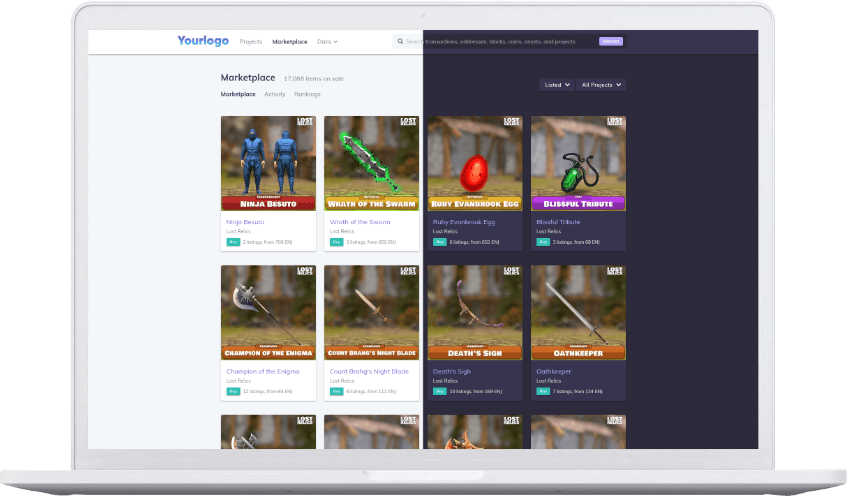This screenshot has width=848, height=497.
Task: Open the Ruby Evanbrook Egg image
Action: [475, 163]
